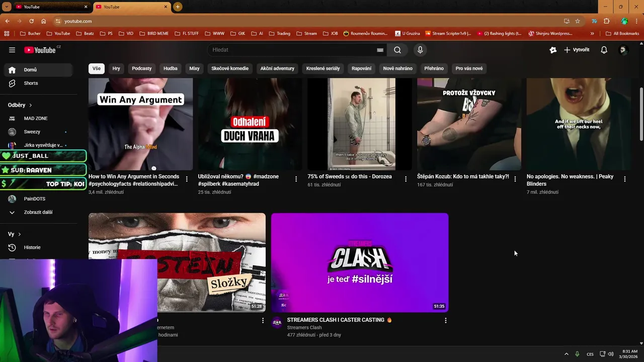Click the tray volume speaker icon

pos(611,354)
